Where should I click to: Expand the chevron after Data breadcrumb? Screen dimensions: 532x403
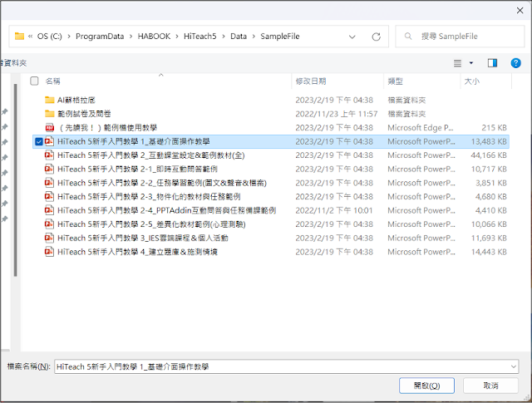click(x=254, y=37)
